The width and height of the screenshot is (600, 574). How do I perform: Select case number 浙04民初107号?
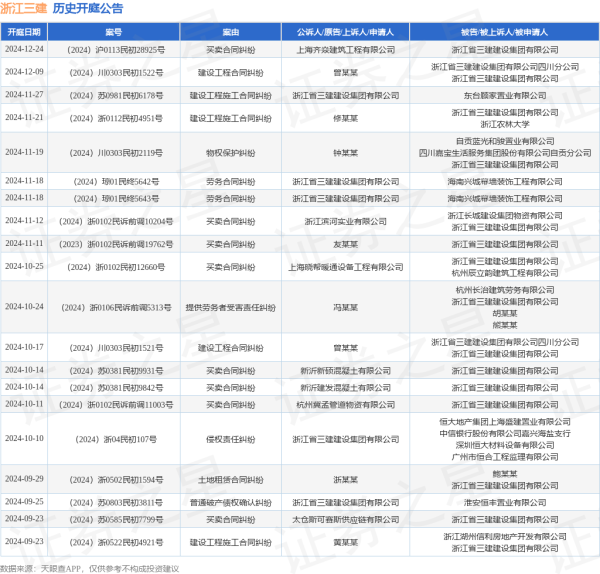click(x=116, y=439)
